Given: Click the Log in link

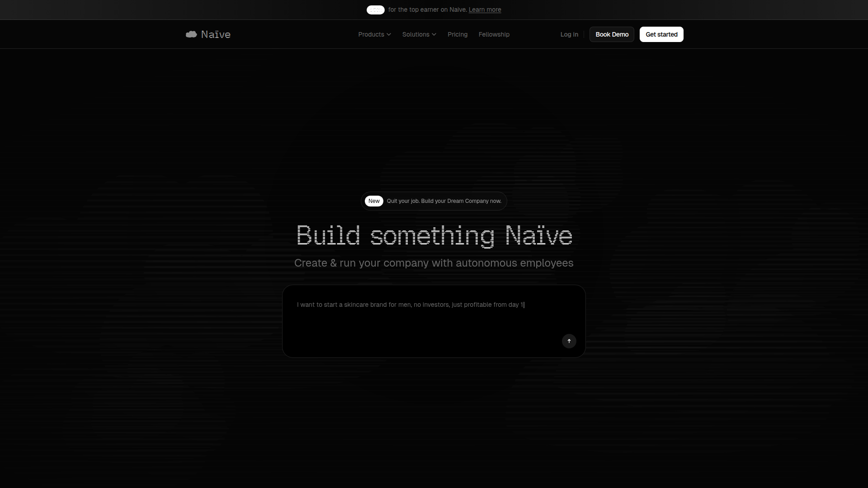Looking at the screenshot, I should (569, 34).
